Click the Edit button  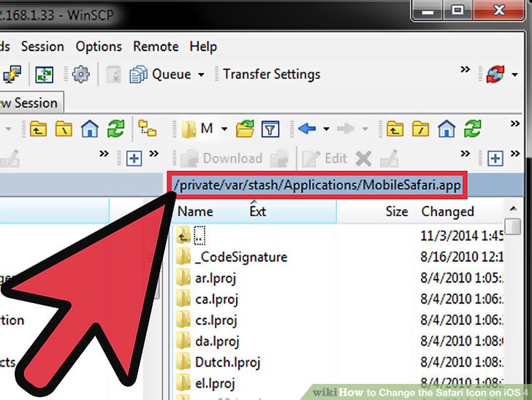click(x=324, y=158)
